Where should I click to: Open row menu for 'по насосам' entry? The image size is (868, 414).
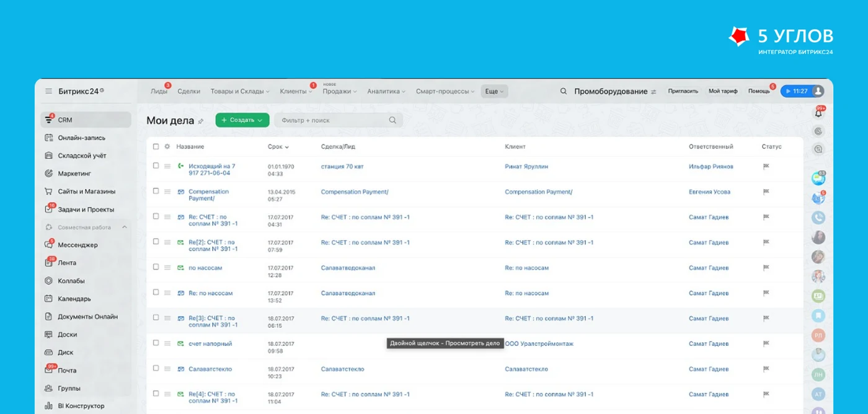[x=167, y=268]
